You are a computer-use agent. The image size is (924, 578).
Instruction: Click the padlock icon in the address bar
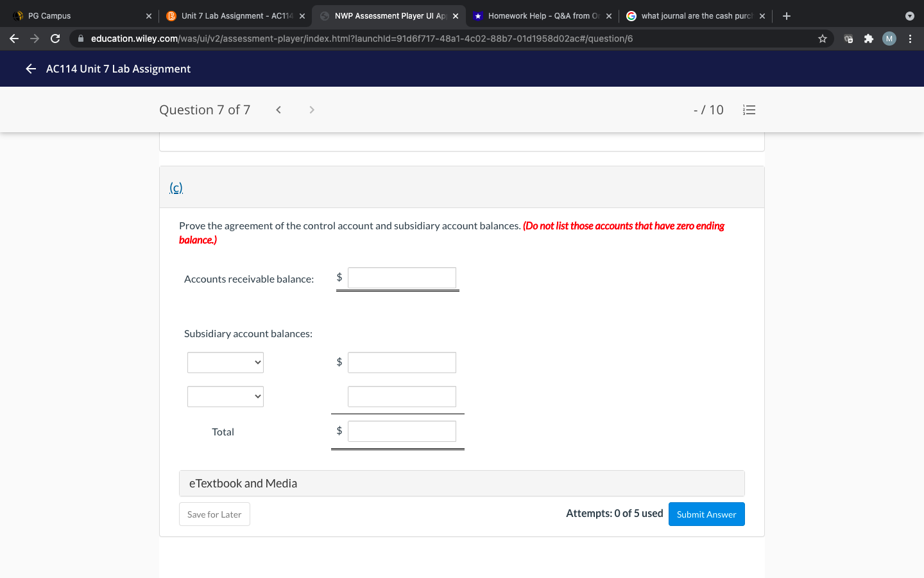(81, 39)
